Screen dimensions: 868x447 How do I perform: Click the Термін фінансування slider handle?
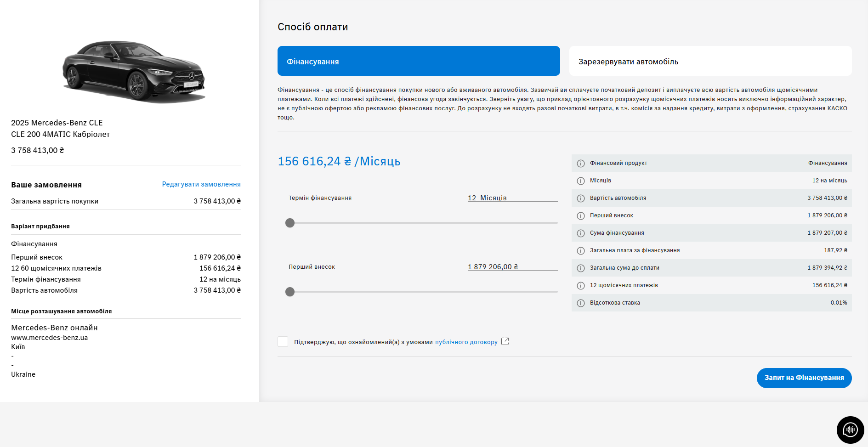click(290, 223)
